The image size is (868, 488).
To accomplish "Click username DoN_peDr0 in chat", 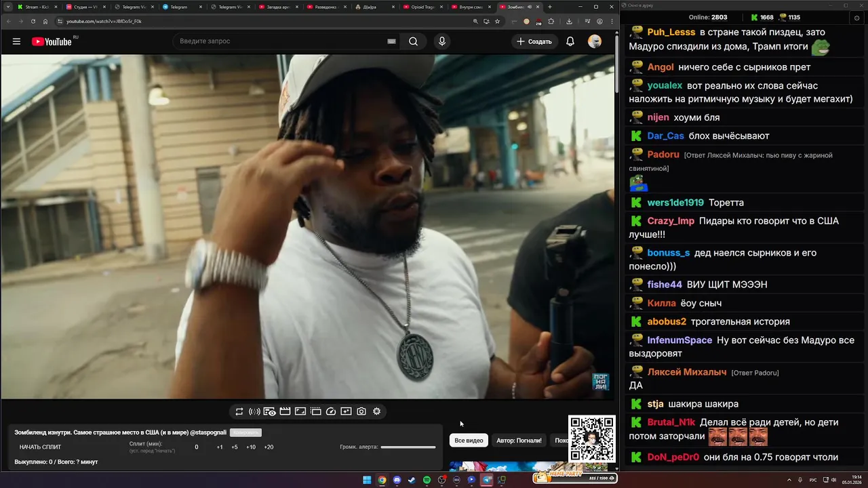I will [x=673, y=457].
